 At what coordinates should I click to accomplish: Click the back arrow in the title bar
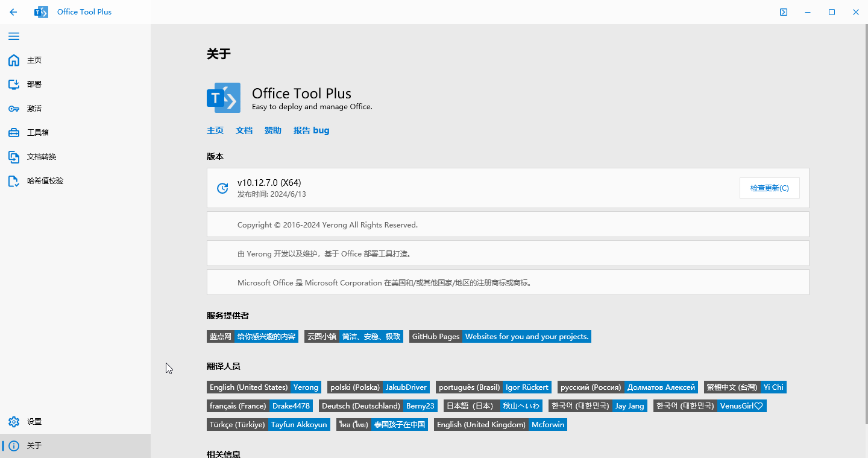pos(13,11)
